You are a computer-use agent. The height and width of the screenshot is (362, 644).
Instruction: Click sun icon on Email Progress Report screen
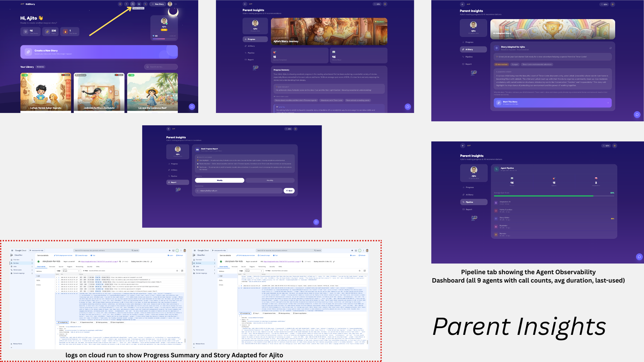(296, 129)
